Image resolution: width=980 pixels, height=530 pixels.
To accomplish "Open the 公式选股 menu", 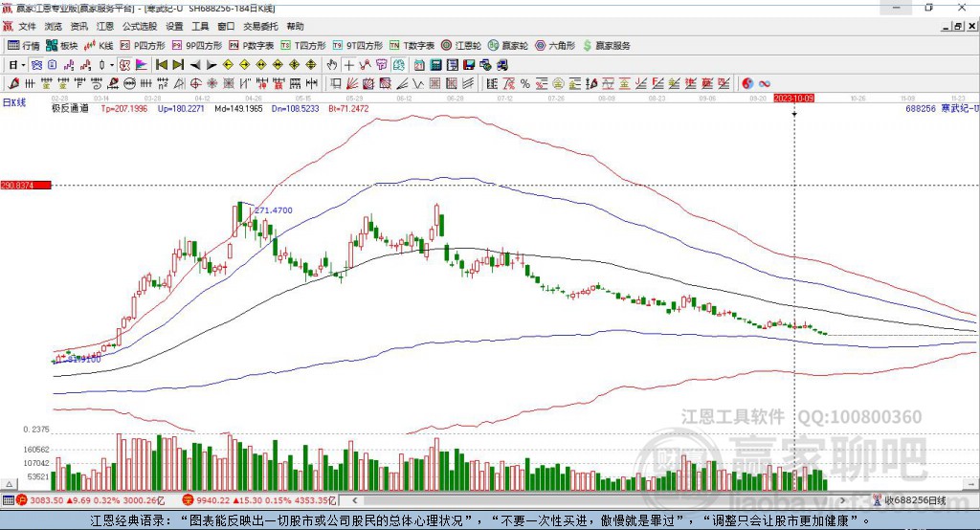I will point(140,26).
